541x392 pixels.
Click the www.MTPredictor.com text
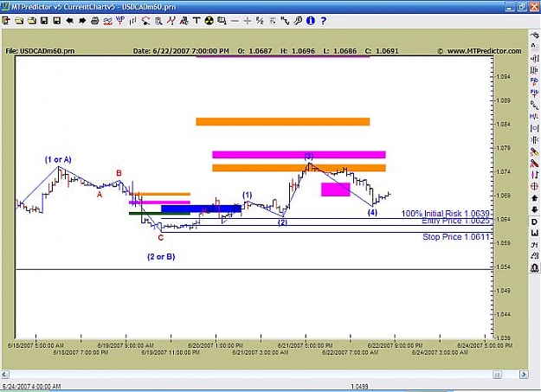[x=484, y=51]
